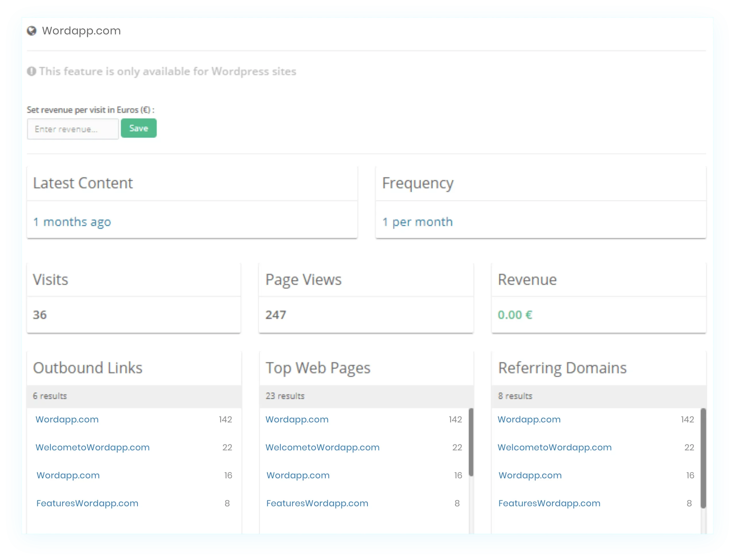Click the 0.00 € Revenue amount
The width and height of the screenshot is (735, 560).
click(x=515, y=315)
